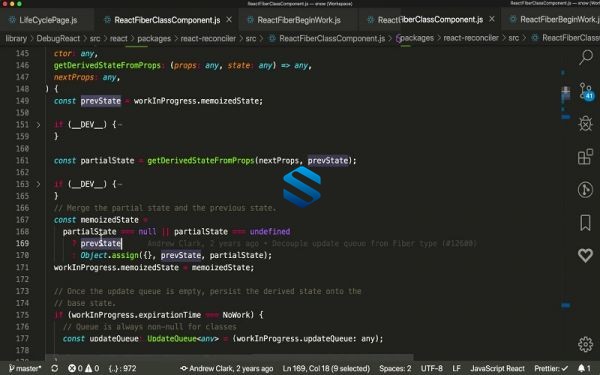Open the Run and Debug bug icon
Viewport: 600px width, 375px height.
click(585, 124)
